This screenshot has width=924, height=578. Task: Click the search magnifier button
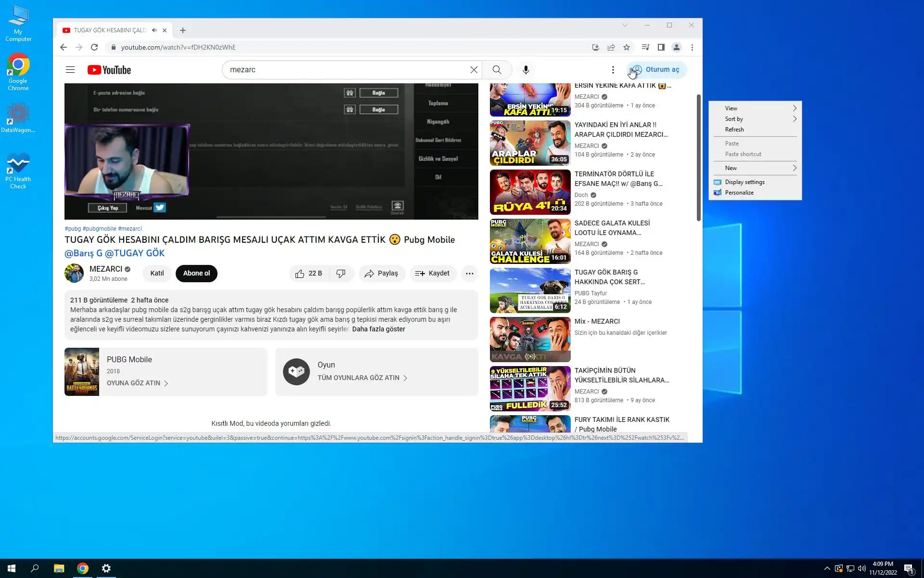click(x=497, y=70)
